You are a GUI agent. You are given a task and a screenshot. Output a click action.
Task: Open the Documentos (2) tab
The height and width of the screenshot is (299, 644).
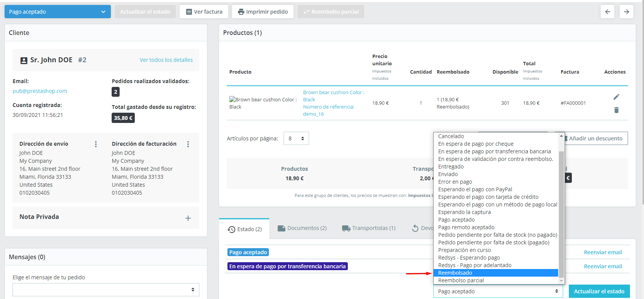point(302,228)
